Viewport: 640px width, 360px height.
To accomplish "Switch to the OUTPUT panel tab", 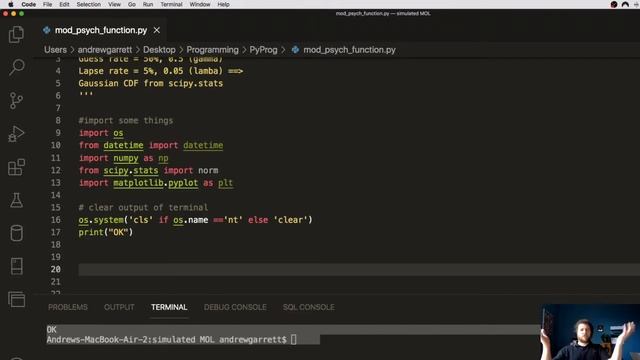I will tap(119, 307).
